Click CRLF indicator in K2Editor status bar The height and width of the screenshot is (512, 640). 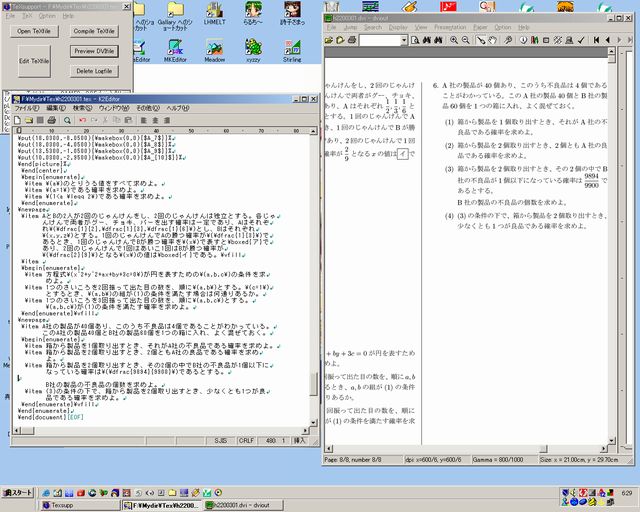(246, 441)
